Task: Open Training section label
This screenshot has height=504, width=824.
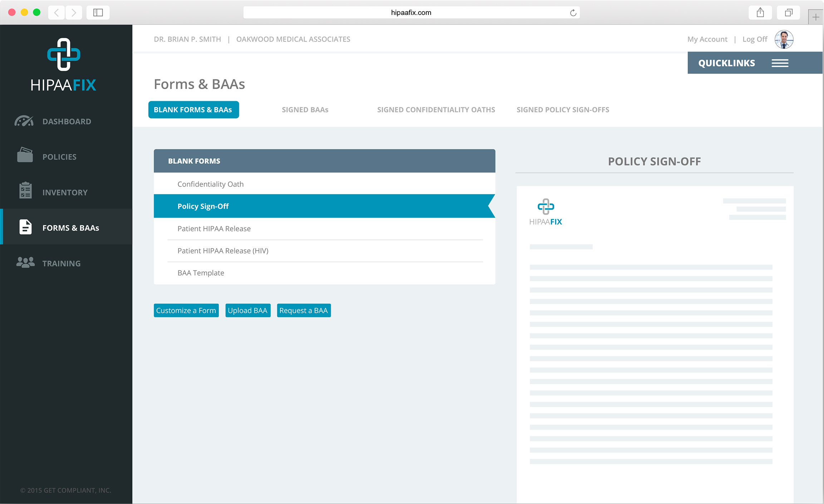Action: coord(62,264)
